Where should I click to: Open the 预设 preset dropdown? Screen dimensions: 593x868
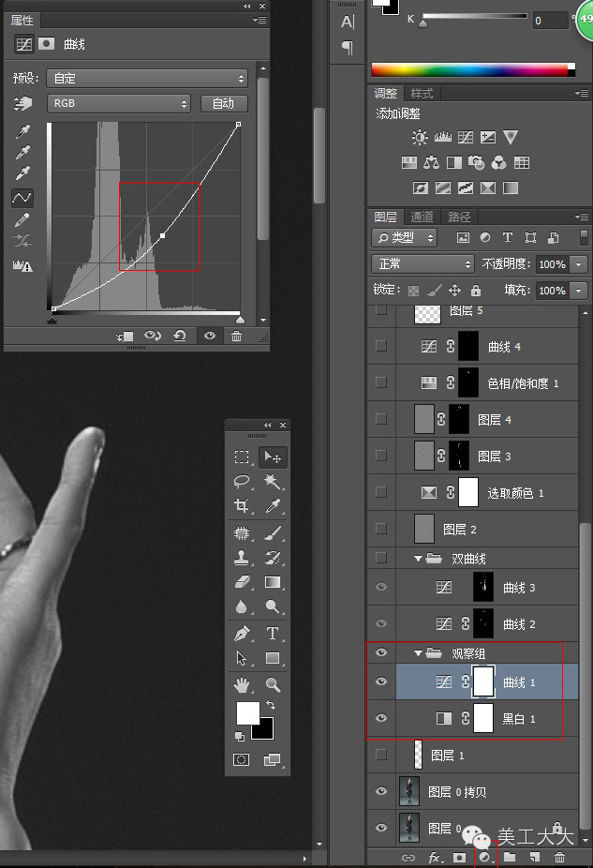146,78
